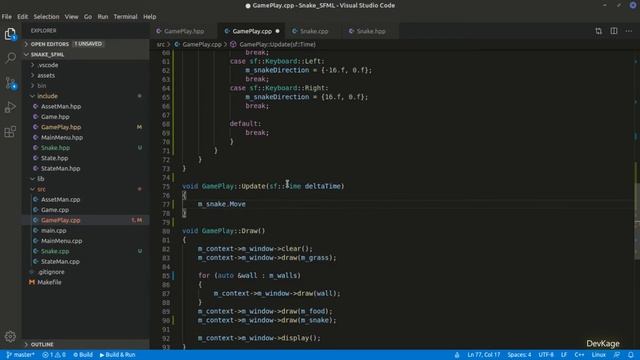Click Build & Run in status bar
The height and width of the screenshot is (360, 640).
[x=118, y=355]
